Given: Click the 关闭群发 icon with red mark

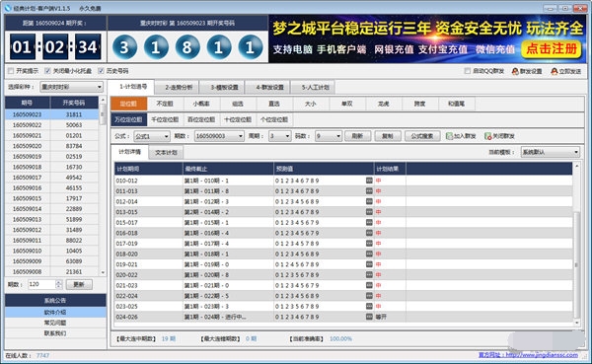Looking at the screenshot, I should tap(487, 136).
